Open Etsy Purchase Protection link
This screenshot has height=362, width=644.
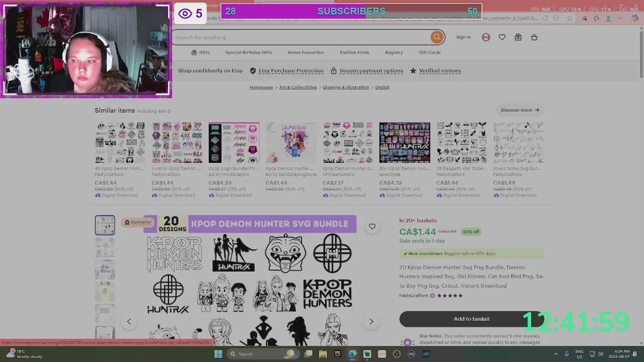(291, 71)
